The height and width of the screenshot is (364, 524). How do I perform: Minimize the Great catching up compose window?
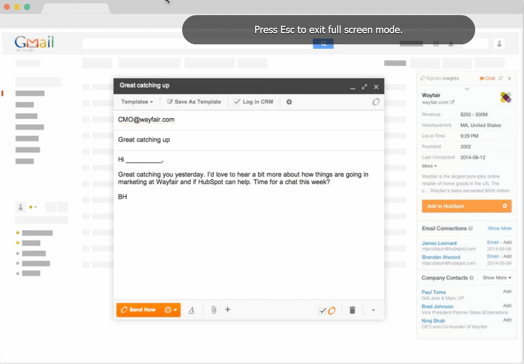tap(353, 87)
